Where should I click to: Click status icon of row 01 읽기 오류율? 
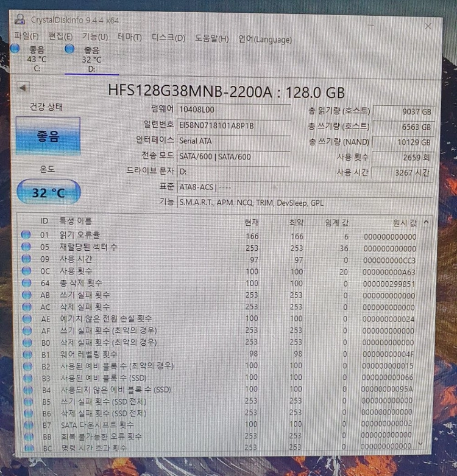tap(26, 235)
